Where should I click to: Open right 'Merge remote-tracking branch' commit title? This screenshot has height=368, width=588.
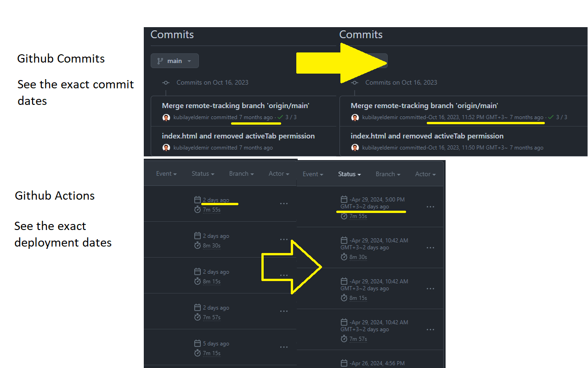[424, 106]
